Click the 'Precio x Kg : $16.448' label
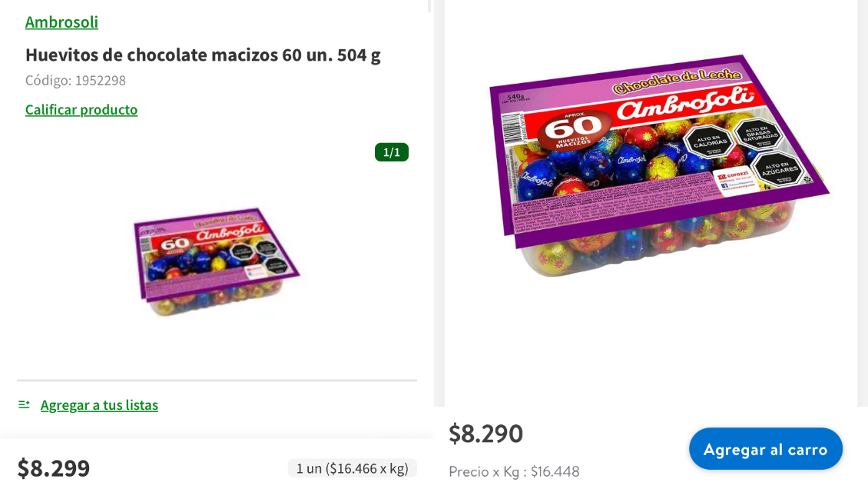 (x=513, y=471)
